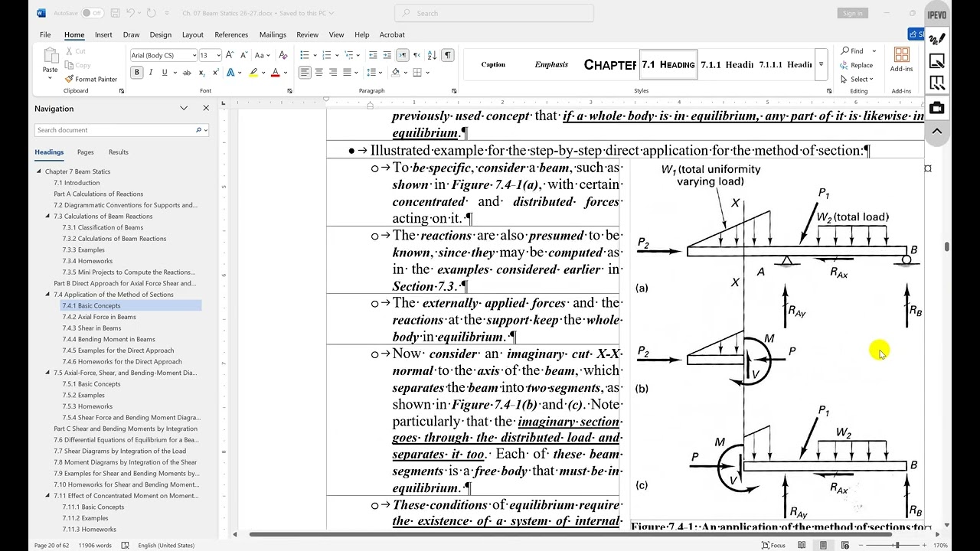Open numbering list dropdown arrow
Viewport: 980px width, 551px height.
(x=336, y=55)
